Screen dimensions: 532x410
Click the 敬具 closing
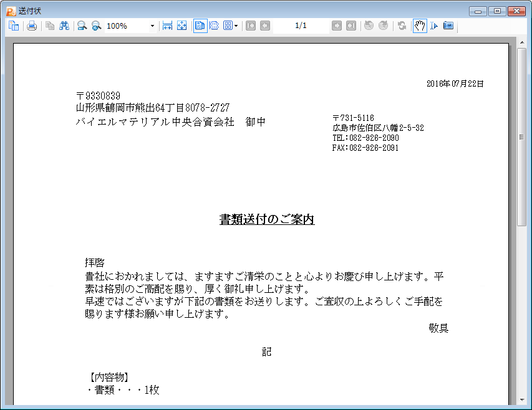(438, 328)
